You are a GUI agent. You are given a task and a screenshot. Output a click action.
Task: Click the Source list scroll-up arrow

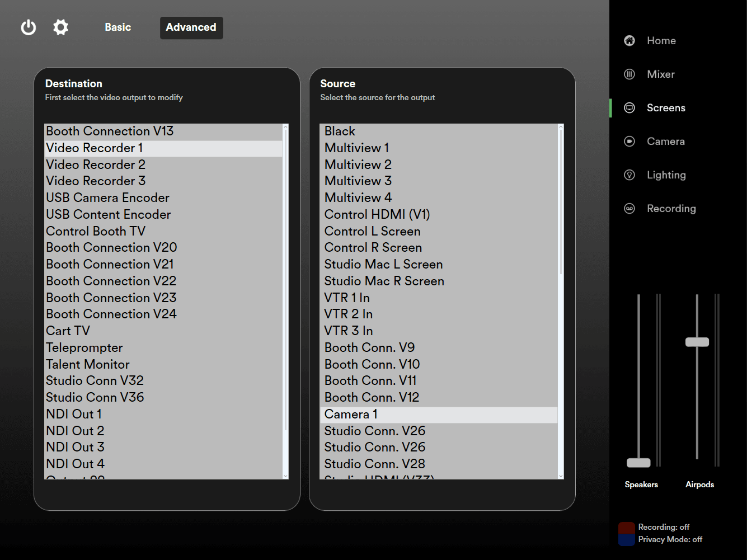561,127
